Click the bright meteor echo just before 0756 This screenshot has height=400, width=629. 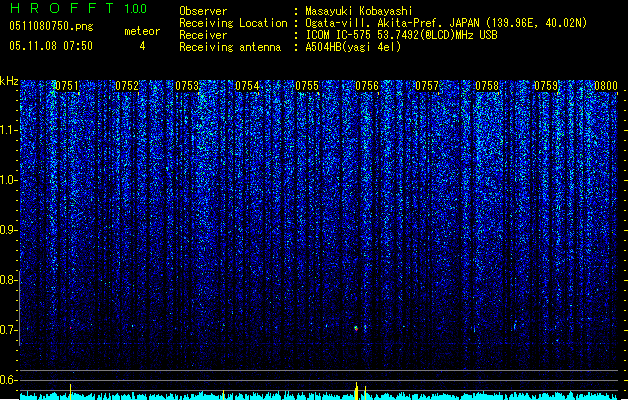(356, 329)
